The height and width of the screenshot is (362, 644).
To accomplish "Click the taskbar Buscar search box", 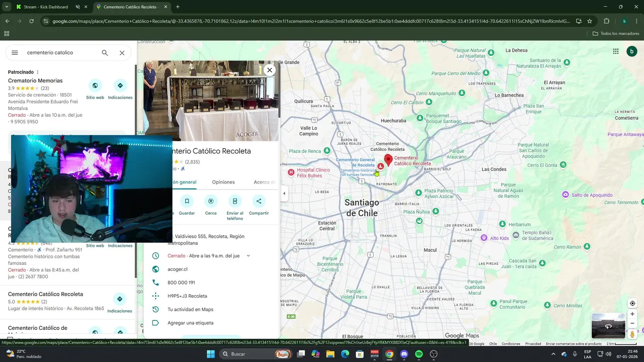I will point(257,354).
